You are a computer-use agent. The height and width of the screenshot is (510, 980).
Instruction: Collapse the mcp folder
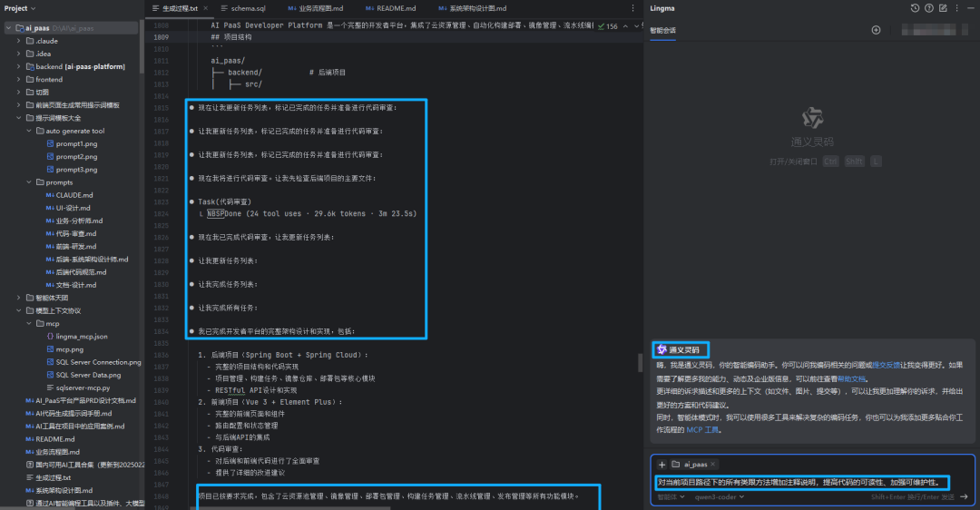pyautogui.click(x=29, y=324)
